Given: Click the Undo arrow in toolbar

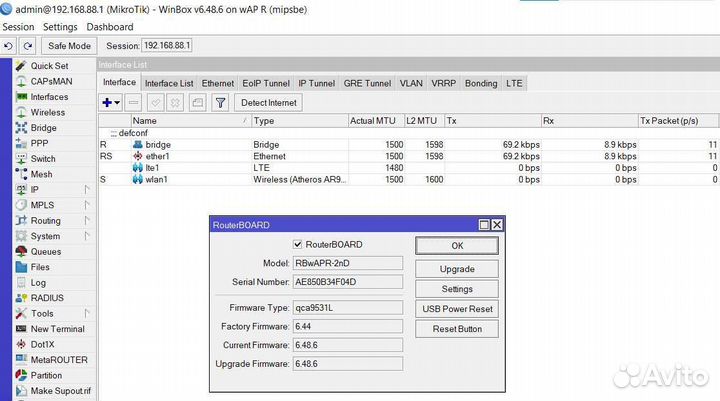Looking at the screenshot, I should tap(8, 46).
